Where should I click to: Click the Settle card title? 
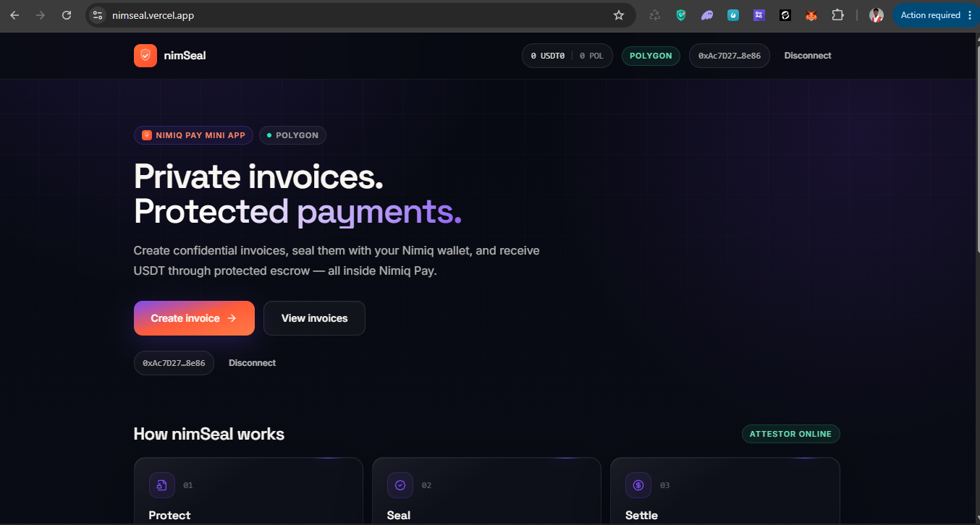point(642,516)
